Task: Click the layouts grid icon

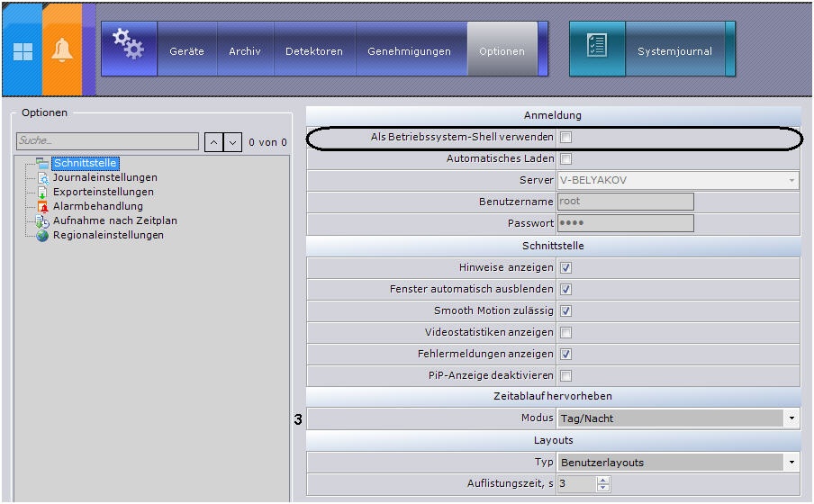Action: pos(22,51)
